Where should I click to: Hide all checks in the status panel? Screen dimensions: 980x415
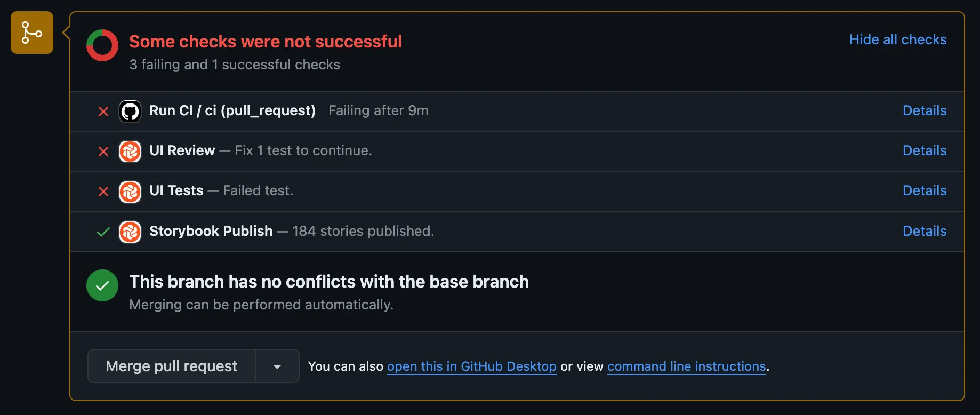[x=898, y=39]
